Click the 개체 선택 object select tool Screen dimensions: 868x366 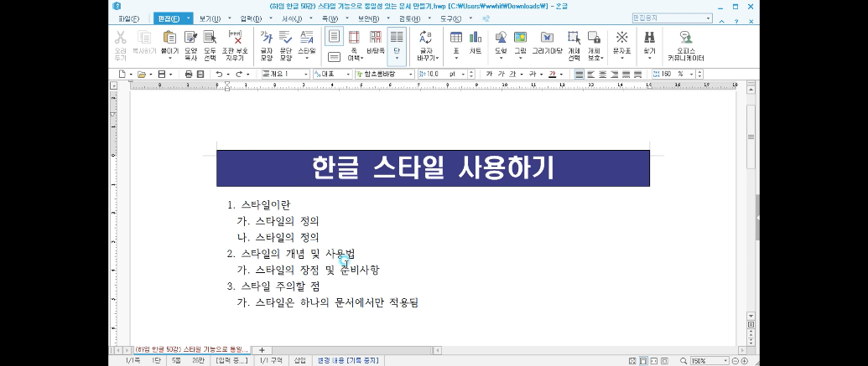(x=574, y=42)
